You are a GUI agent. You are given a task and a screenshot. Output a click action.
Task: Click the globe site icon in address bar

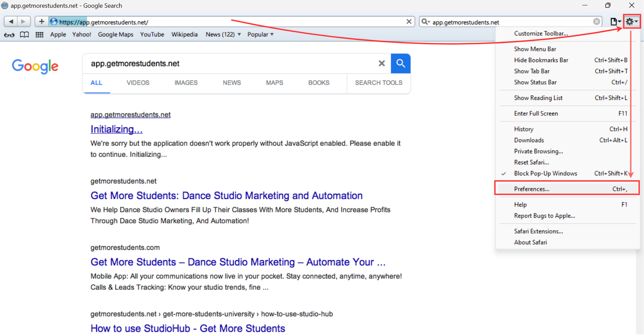(x=54, y=22)
